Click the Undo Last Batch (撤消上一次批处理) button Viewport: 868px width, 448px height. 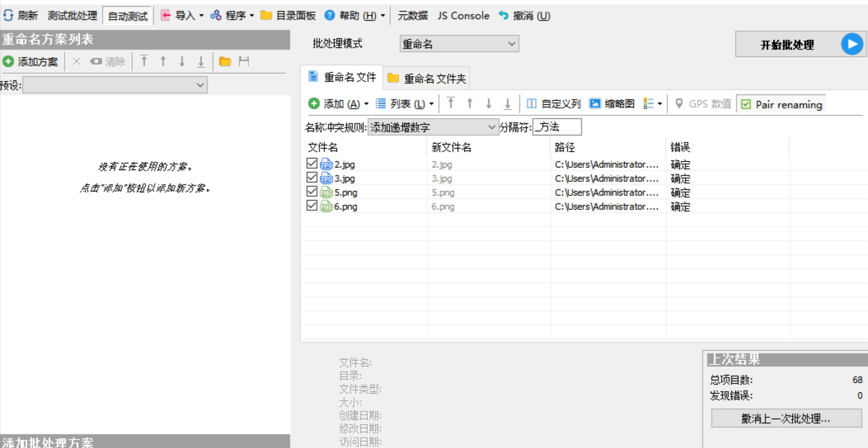tap(786, 419)
